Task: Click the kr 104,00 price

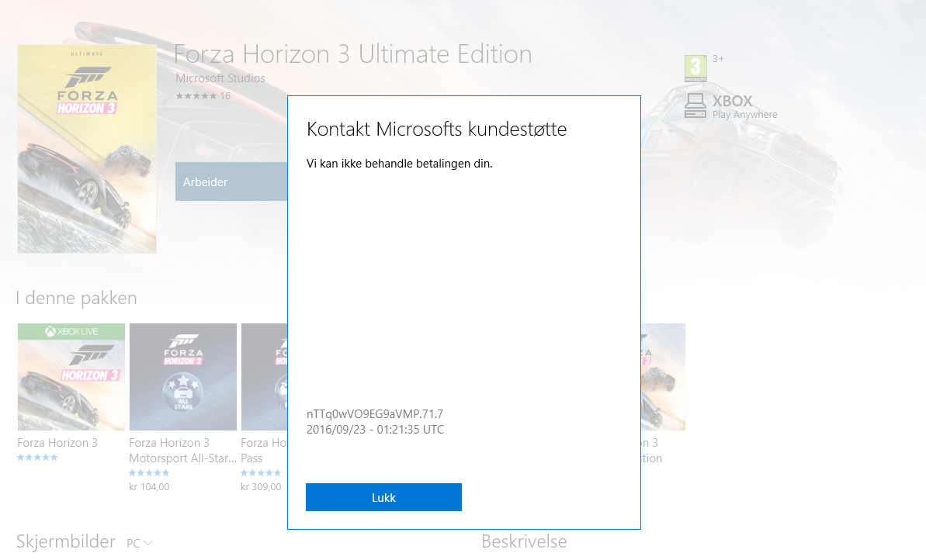Action: click(x=149, y=487)
